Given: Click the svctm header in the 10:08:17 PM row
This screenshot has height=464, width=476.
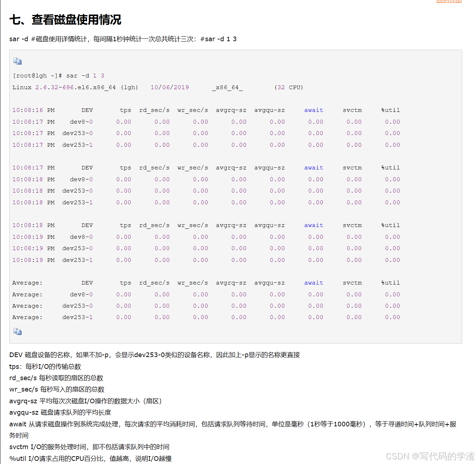Looking at the screenshot, I should pyautogui.click(x=352, y=168).
